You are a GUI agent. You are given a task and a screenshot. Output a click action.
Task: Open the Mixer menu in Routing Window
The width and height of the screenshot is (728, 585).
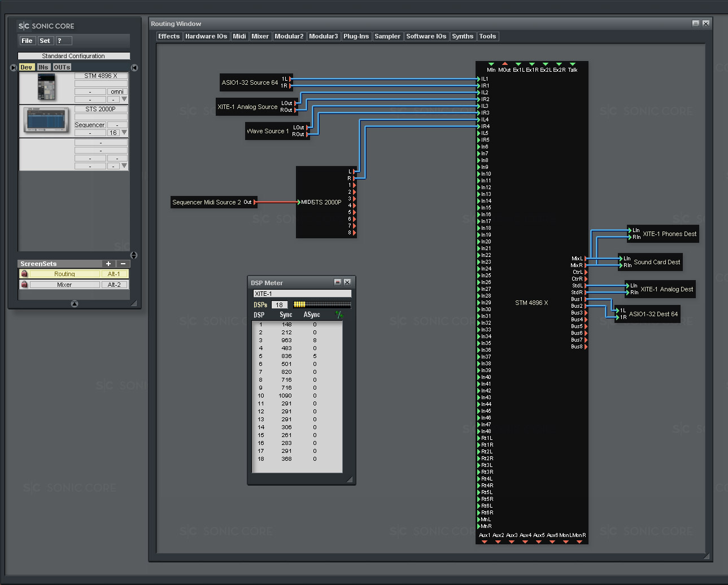(x=260, y=36)
